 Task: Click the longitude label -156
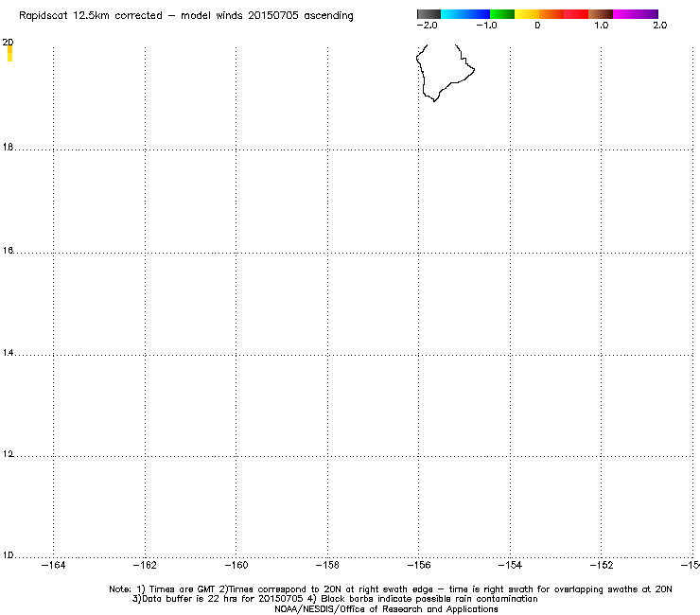tap(419, 566)
